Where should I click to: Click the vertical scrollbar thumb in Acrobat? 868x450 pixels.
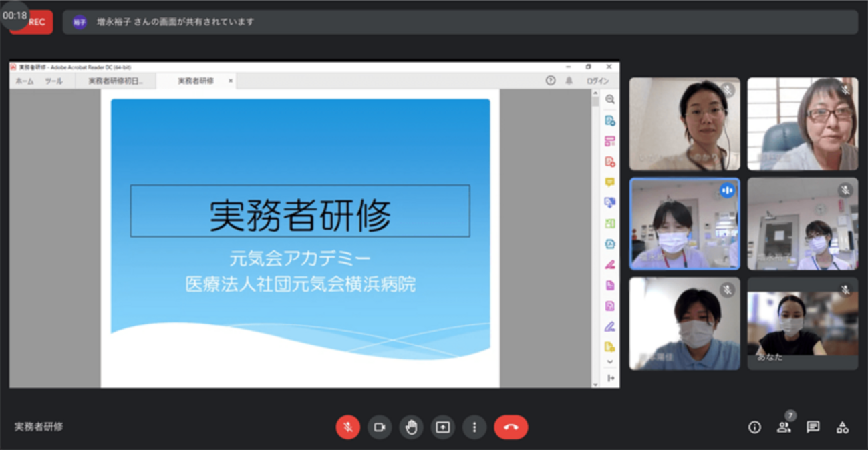[x=595, y=102]
